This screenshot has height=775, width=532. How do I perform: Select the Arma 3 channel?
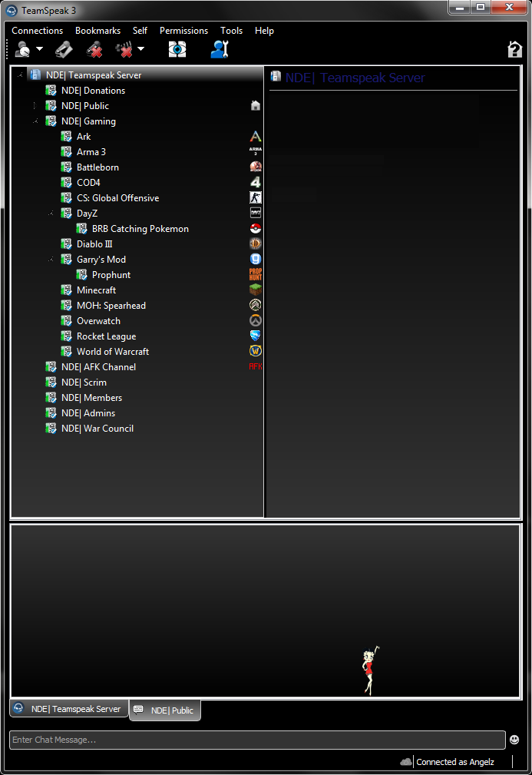pos(91,152)
